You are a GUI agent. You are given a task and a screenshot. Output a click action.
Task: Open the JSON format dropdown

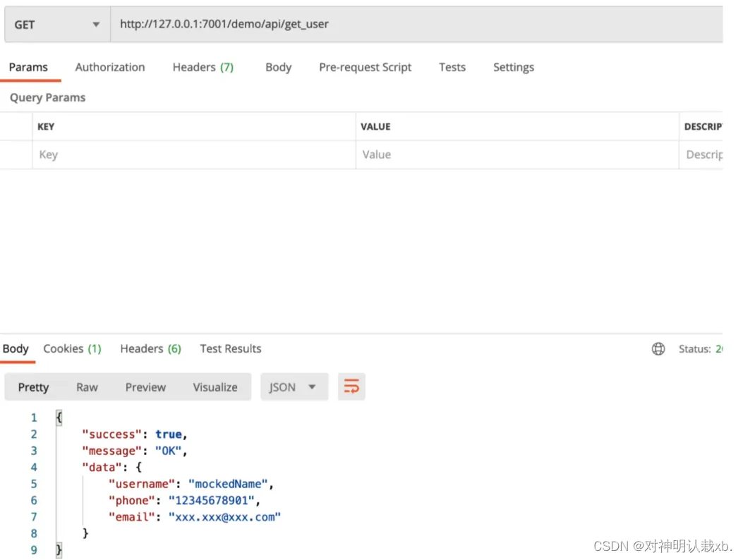point(294,387)
